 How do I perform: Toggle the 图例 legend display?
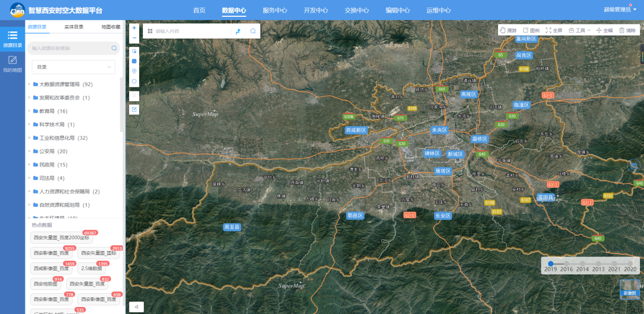(x=532, y=30)
